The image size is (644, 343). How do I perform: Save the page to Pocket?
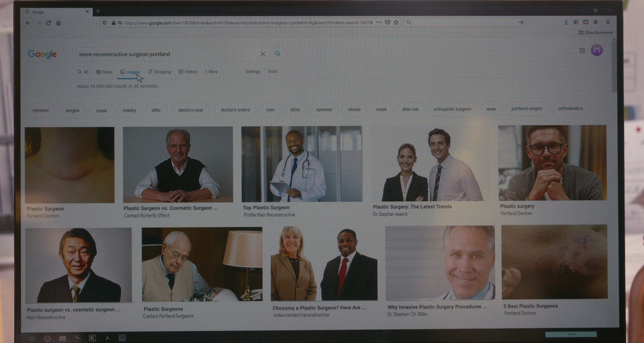tap(387, 22)
